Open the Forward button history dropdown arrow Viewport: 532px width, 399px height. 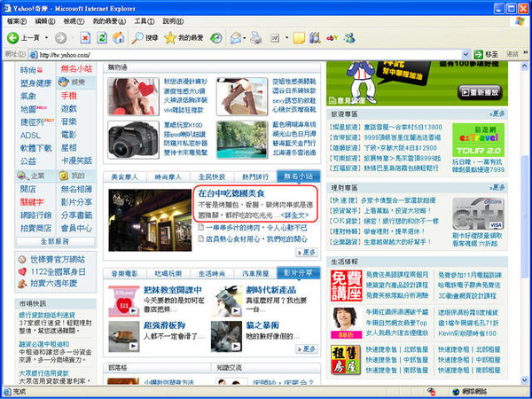(73, 37)
